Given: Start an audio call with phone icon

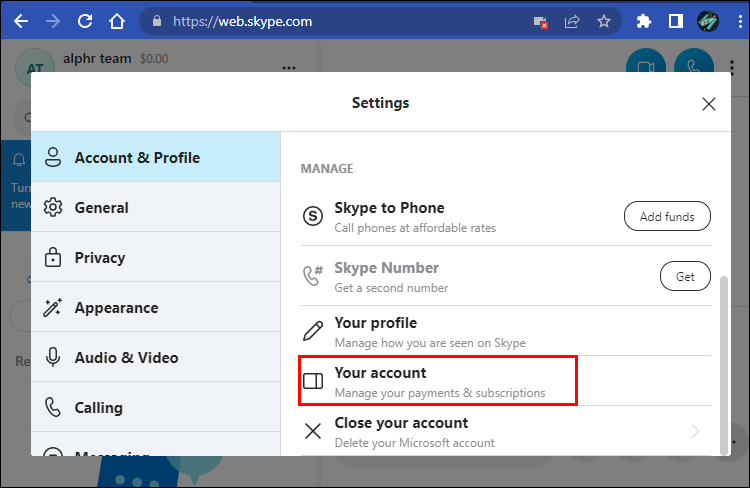Looking at the screenshot, I should pyautogui.click(x=693, y=67).
